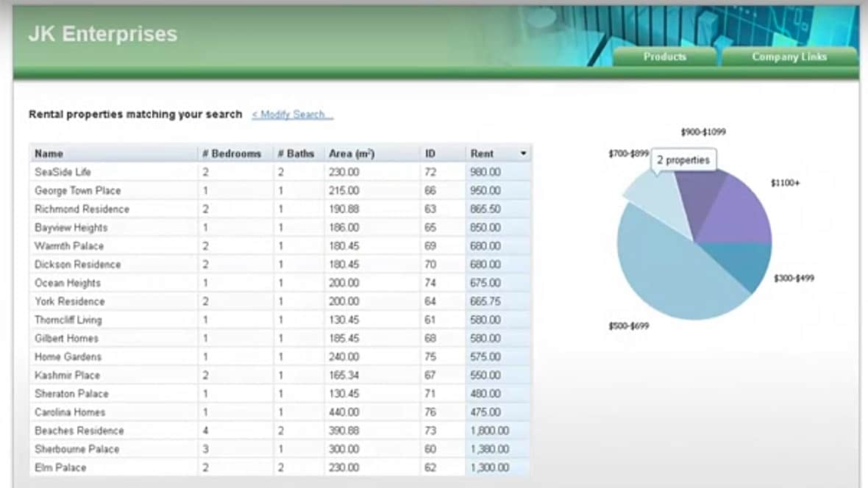Open the Products menu tab
Image resolution: width=868 pixels, height=488 pixels.
click(x=664, y=57)
